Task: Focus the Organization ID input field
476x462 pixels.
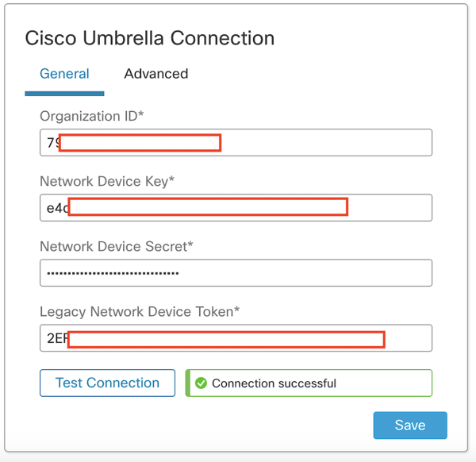Action: (325, 143)
